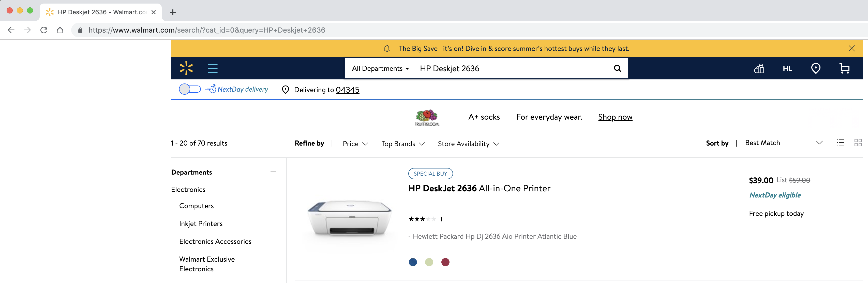The image size is (868, 283).
Task: Close the HP Deskjet 2636 tab
Action: (153, 12)
